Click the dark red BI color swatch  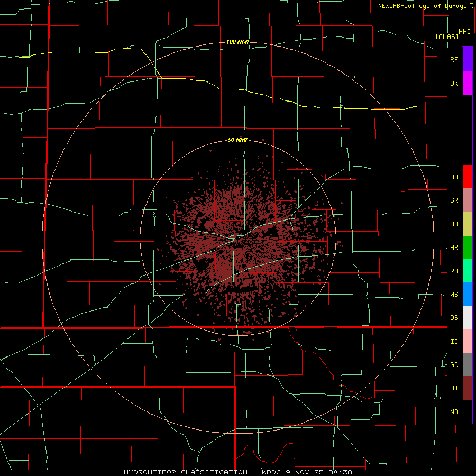tap(467, 388)
